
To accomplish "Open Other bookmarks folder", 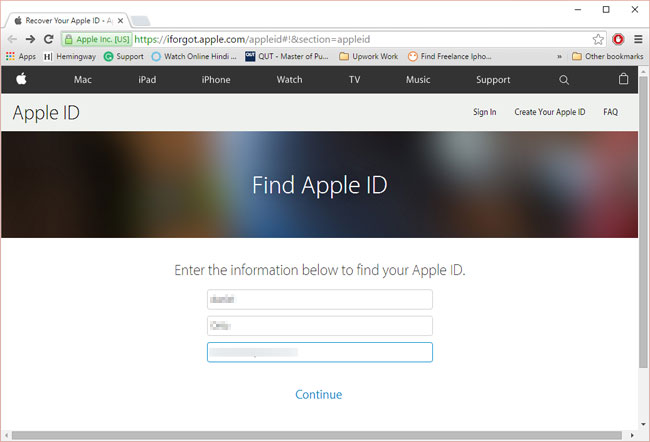I will click(x=607, y=56).
